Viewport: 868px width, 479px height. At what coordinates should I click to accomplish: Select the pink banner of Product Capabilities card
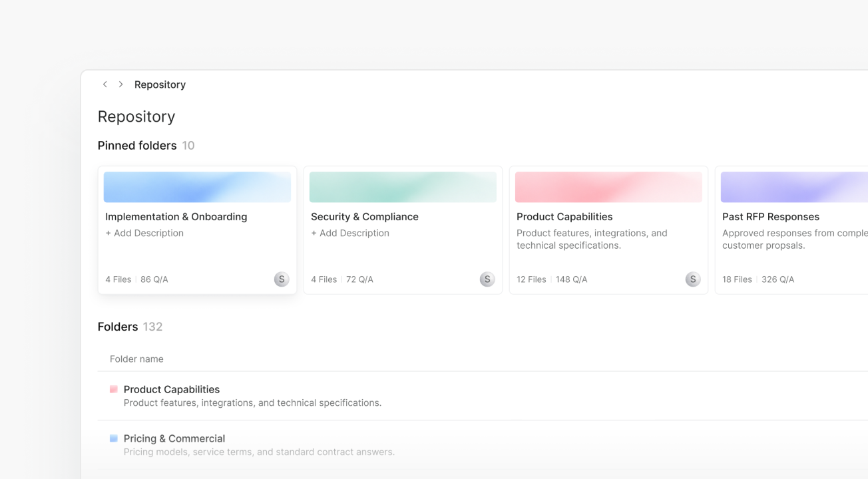(608, 187)
